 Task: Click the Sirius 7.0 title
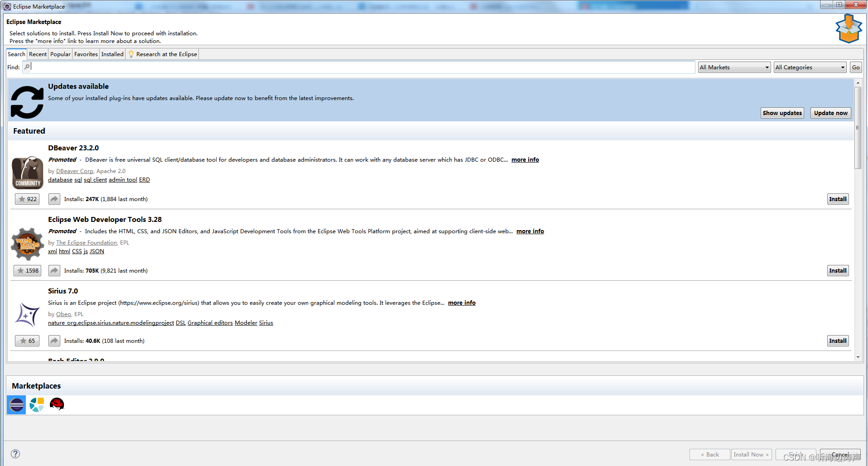(63, 291)
